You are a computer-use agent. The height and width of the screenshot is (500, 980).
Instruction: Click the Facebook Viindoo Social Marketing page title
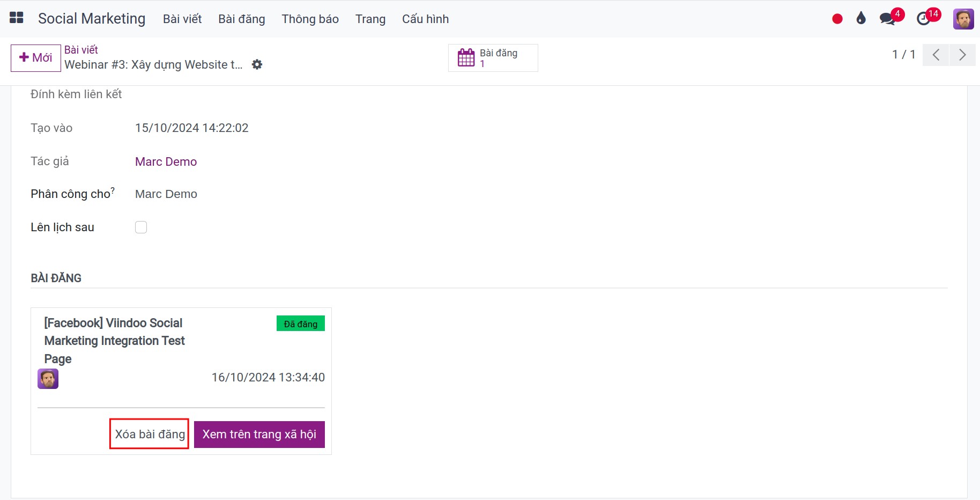[114, 341]
